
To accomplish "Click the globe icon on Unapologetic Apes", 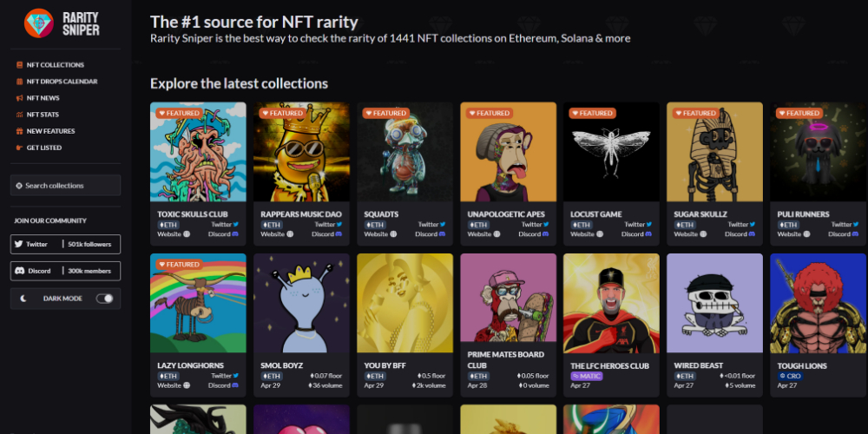I will [x=497, y=234].
